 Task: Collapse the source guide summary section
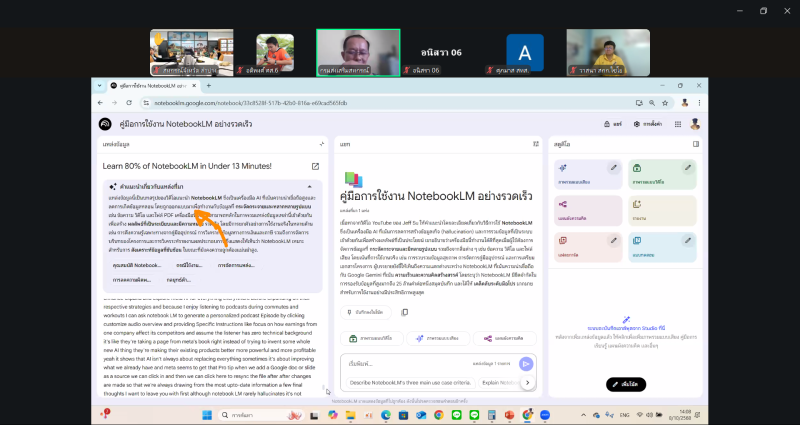309,187
